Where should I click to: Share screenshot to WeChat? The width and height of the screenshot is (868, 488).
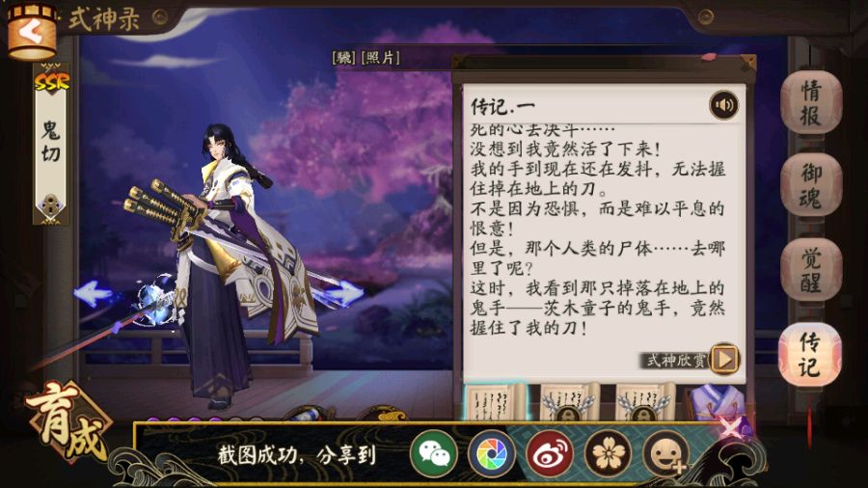(434, 453)
